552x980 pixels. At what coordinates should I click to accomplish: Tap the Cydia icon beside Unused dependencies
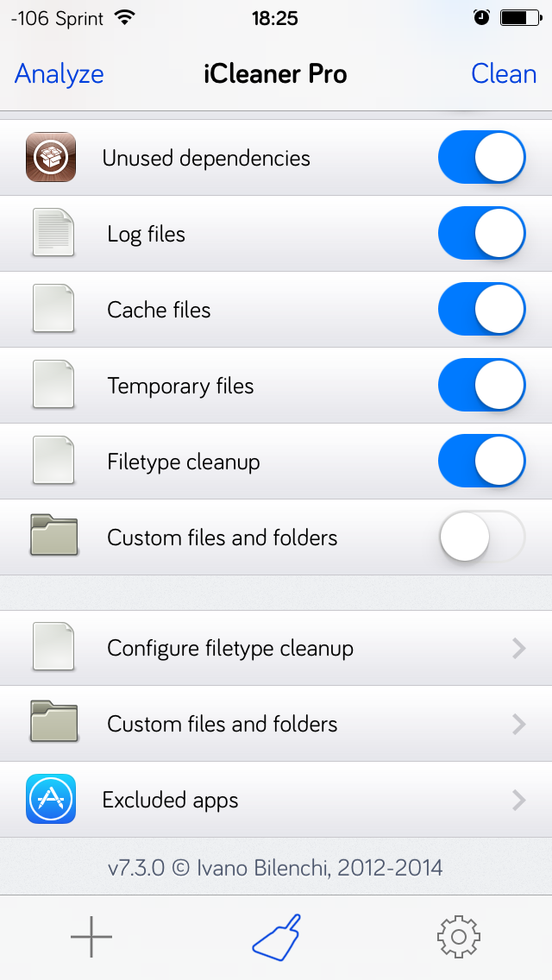51,158
